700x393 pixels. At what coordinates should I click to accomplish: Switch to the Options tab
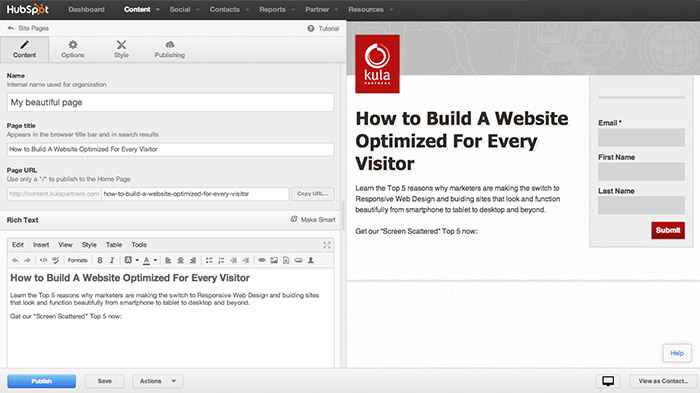click(x=73, y=49)
